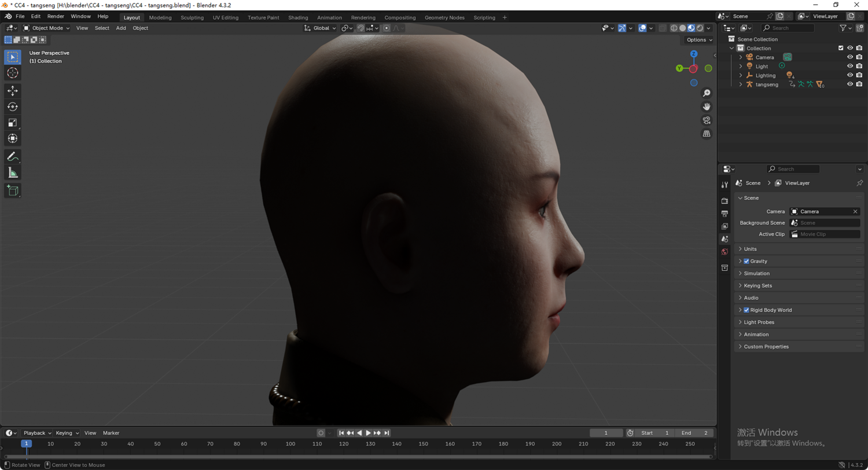Expand the tangseng tree item
Screen dimensions: 868x470
pos(740,85)
